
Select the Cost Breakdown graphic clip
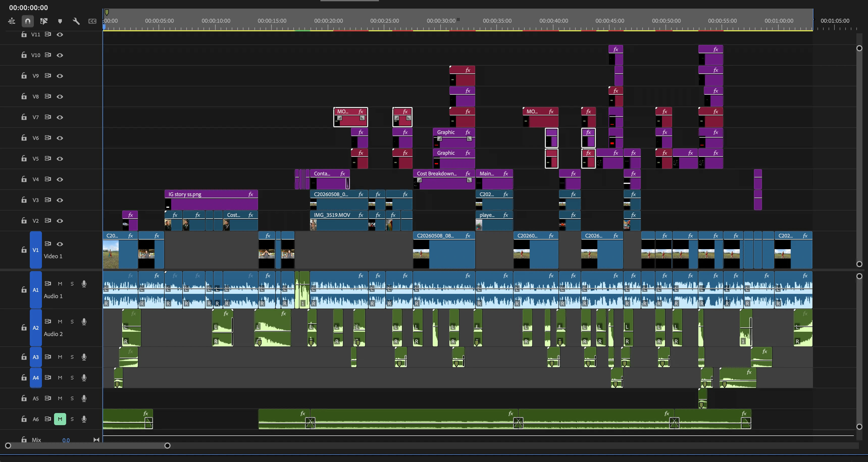(444, 179)
